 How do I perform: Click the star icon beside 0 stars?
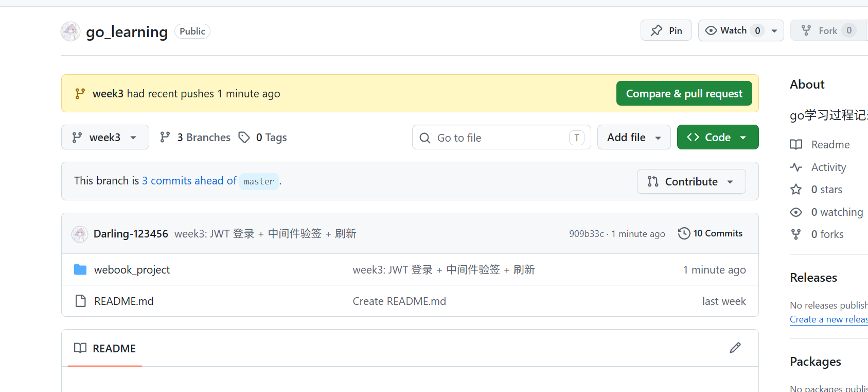tap(796, 190)
